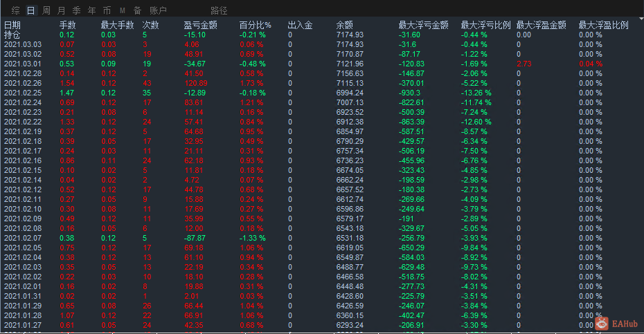This screenshot has height=334, width=644.
Task: Click the profit value 83.61
Action: tap(194, 102)
